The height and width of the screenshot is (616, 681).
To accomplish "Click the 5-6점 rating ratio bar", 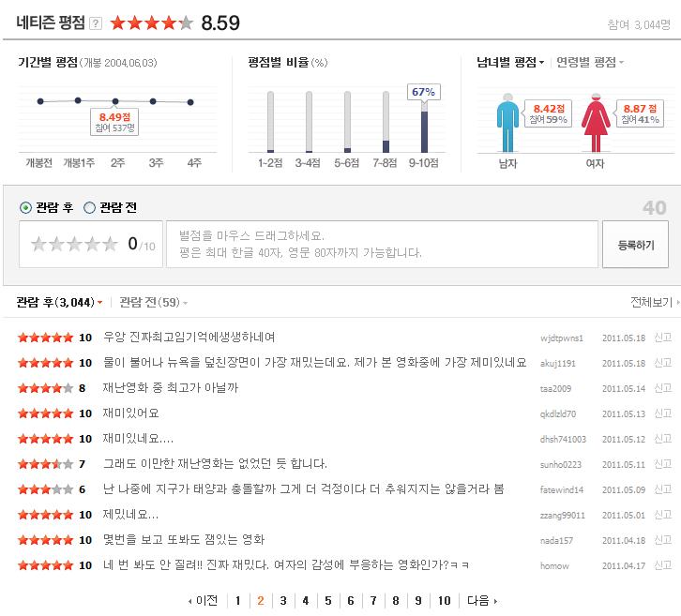I will click(x=347, y=122).
